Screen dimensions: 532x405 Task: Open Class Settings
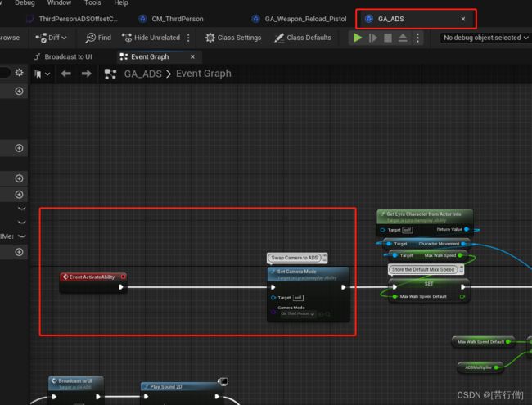233,38
